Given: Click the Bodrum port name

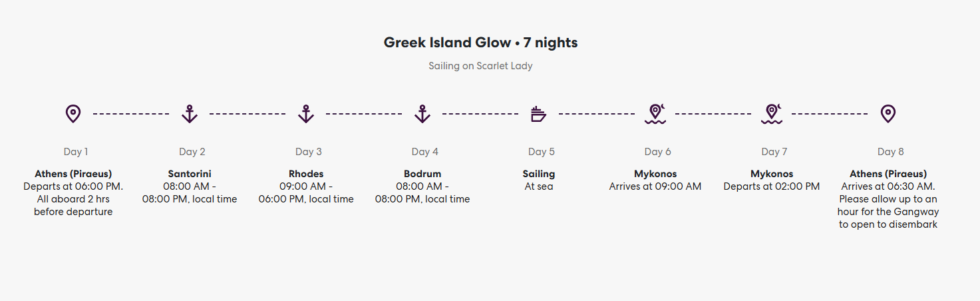Looking at the screenshot, I should (422, 174).
